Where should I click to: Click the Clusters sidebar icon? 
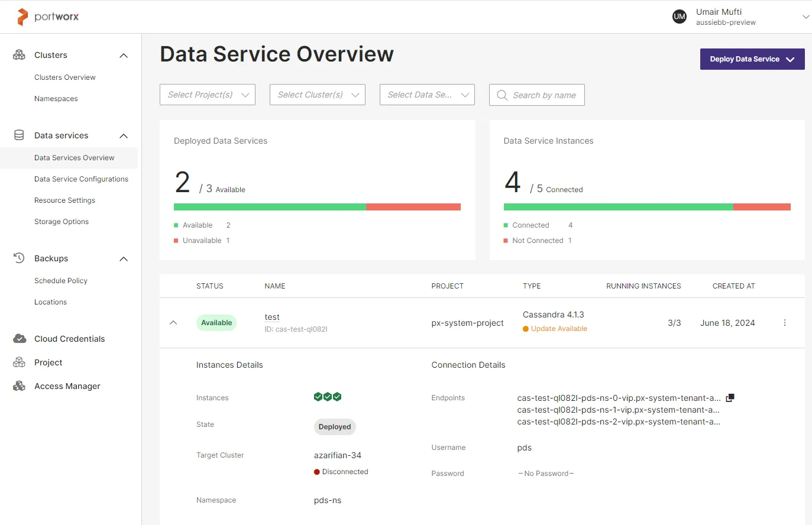[19, 55]
